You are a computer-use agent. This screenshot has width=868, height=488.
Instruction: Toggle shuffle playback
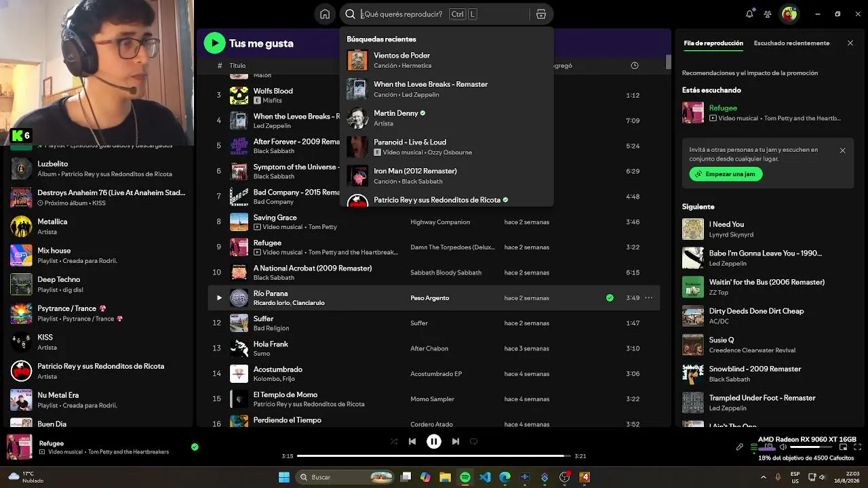[x=394, y=441]
